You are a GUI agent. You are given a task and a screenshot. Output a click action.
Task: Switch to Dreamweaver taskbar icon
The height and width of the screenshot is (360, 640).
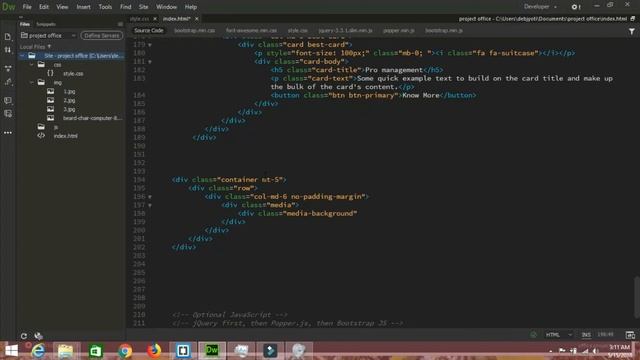212,350
